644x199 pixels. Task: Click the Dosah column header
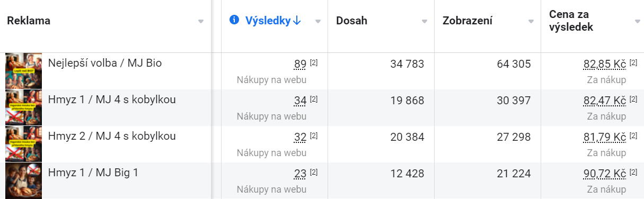pyautogui.click(x=351, y=21)
